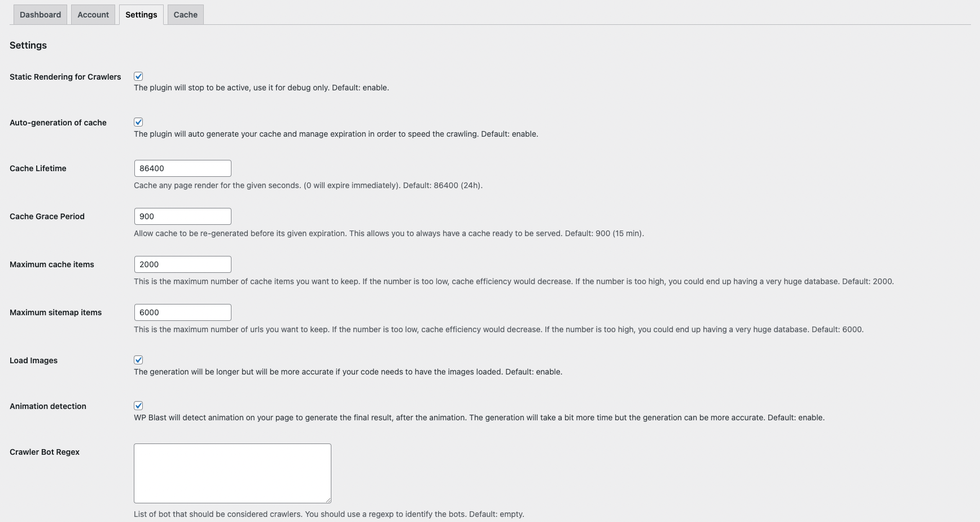Click the Crawler Bot Regex label
980x522 pixels.
coord(45,452)
